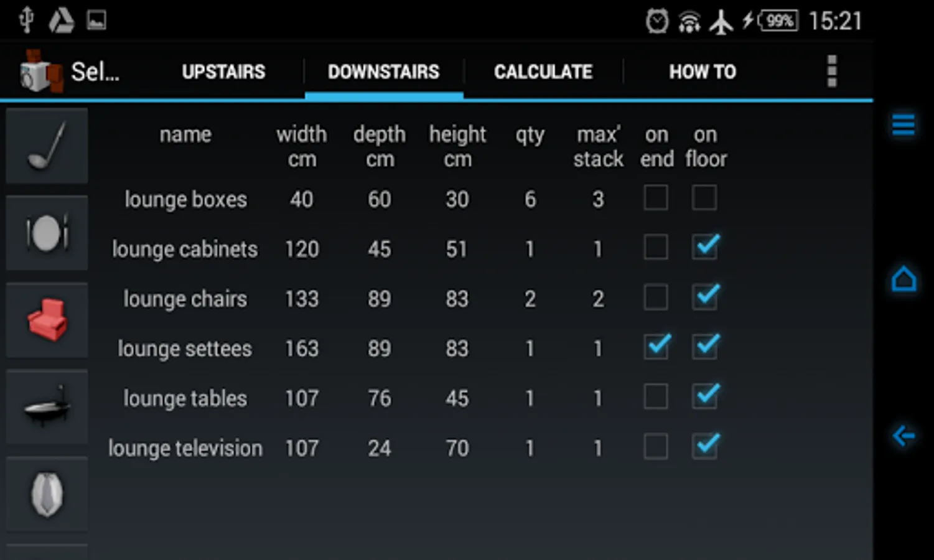Select the white vase category icon
The height and width of the screenshot is (560, 934).
coord(47,494)
